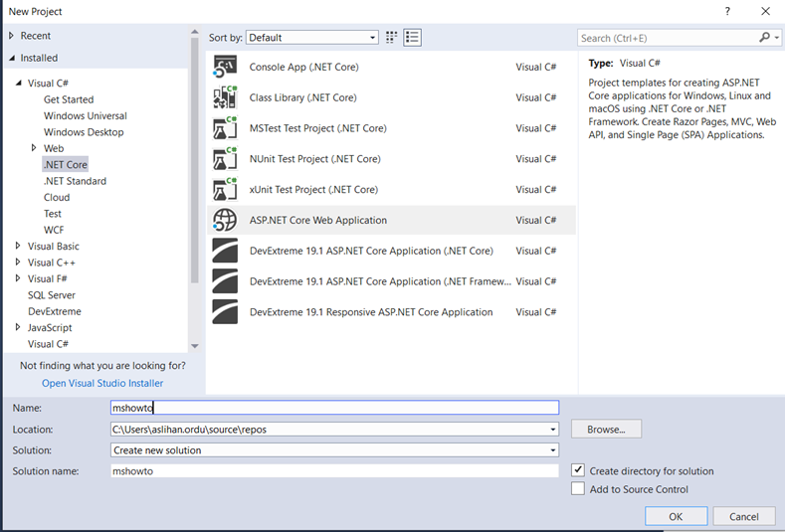This screenshot has width=785, height=532.
Task: Collapse the Installed node
Action: (x=12, y=58)
